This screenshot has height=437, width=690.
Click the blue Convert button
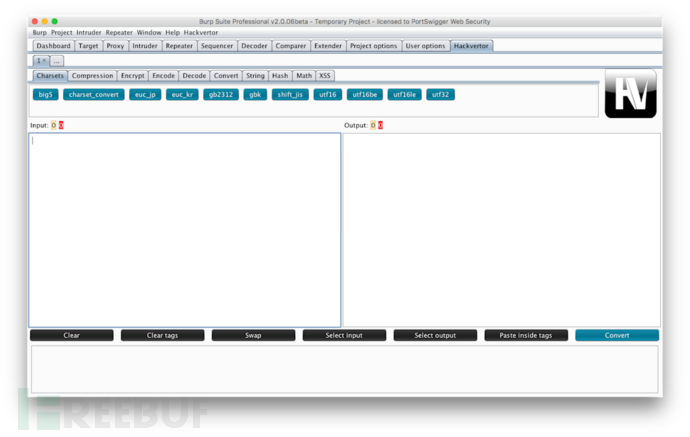[617, 335]
